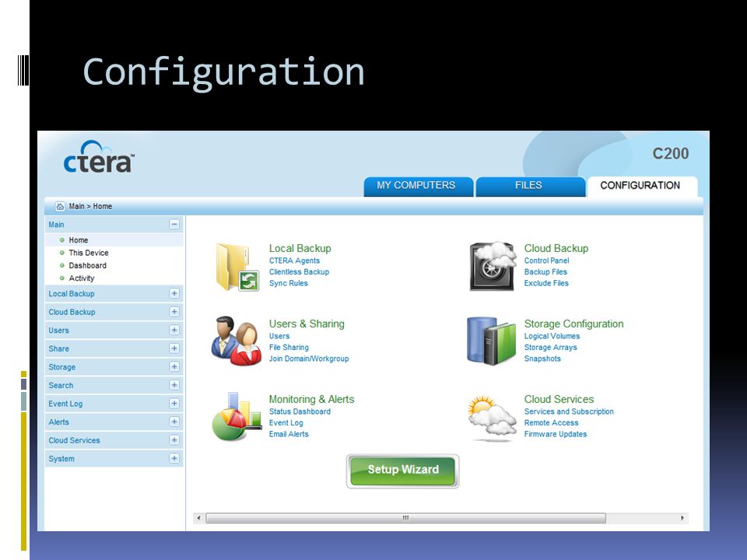Open Email Alerts link
The image size is (747, 560).
pyautogui.click(x=289, y=434)
